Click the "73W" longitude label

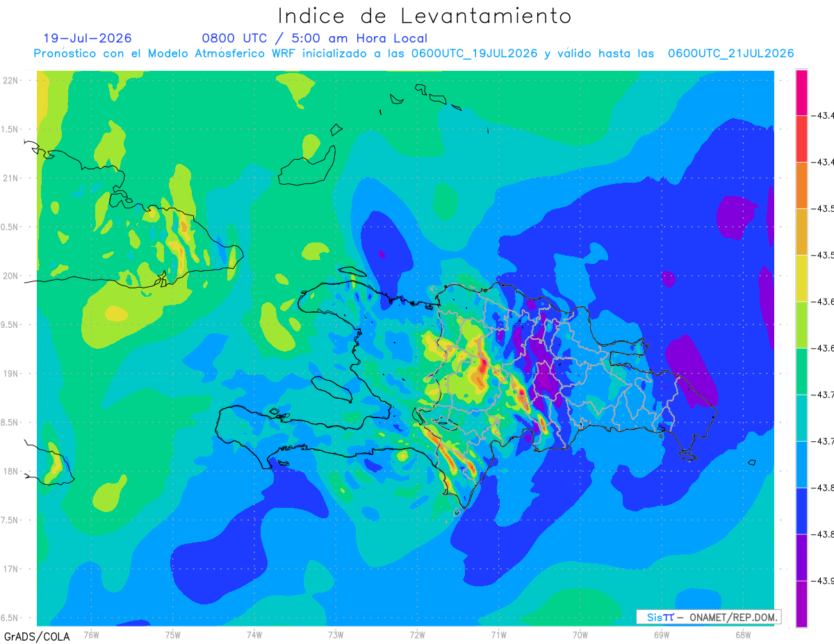[x=336, y=634]
